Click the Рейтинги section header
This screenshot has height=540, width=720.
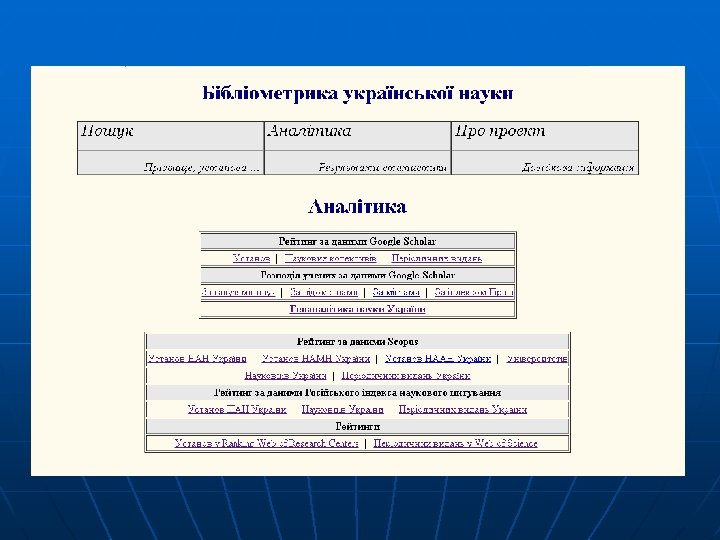tap(358, 427)
